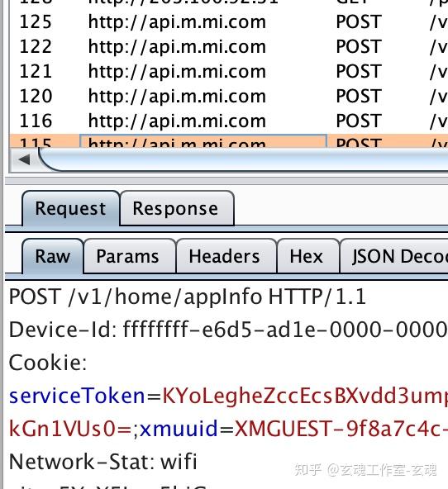Click the POST /v1/home/appInfo request line
The height and width of the screenshot is (489, 448).
(x=187, y=297)
